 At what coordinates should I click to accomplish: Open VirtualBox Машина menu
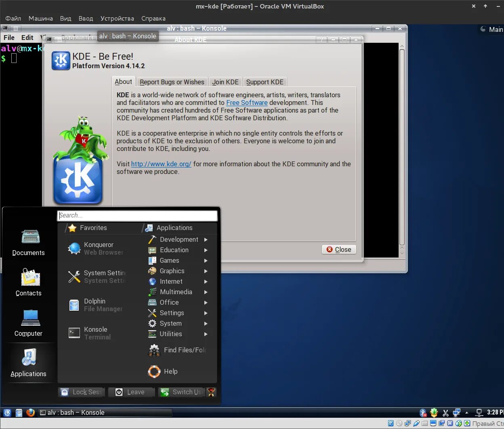40,19
